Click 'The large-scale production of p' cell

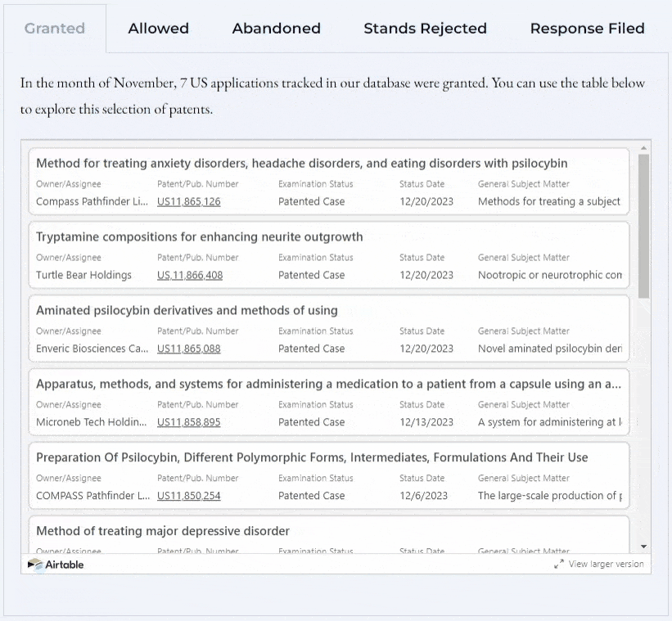550,496
